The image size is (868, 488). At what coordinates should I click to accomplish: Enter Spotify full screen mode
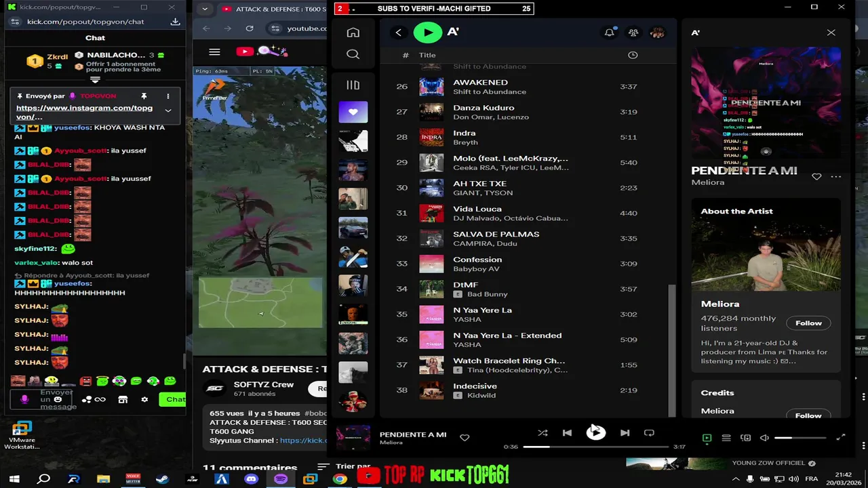click(x=841, y=438)
